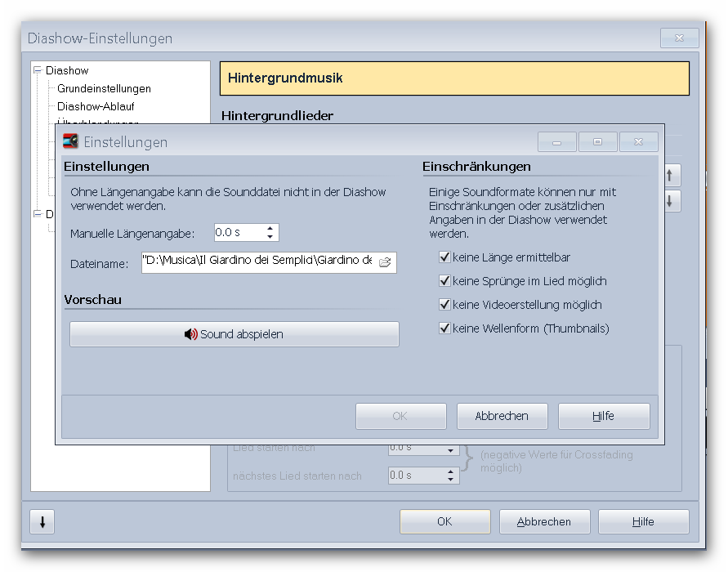Collapse the Diashow tree node
728x572 pixels.
[x=38, y=71]
